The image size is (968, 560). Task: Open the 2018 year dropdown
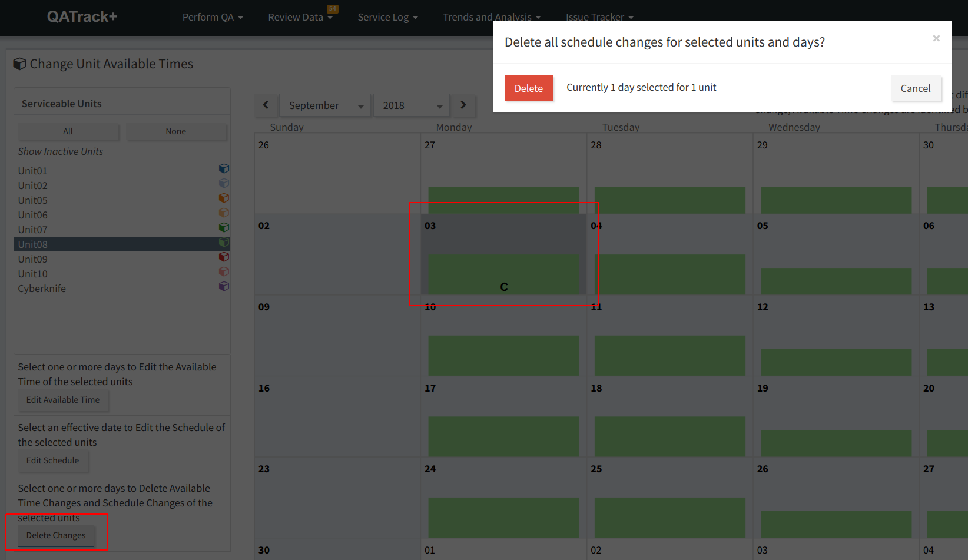[x=412, y=105]
